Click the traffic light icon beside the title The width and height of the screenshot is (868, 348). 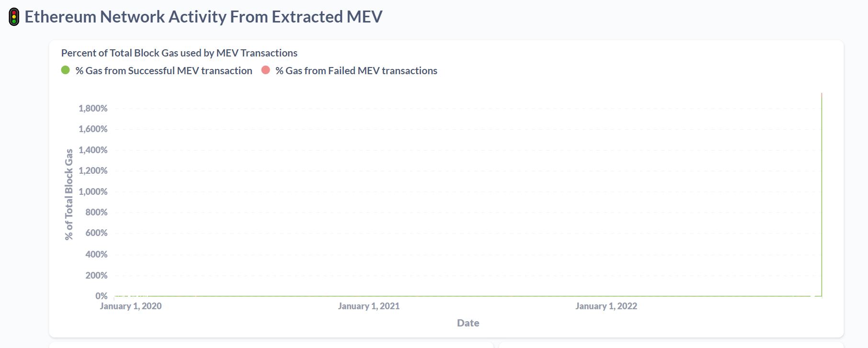(14, 17)
